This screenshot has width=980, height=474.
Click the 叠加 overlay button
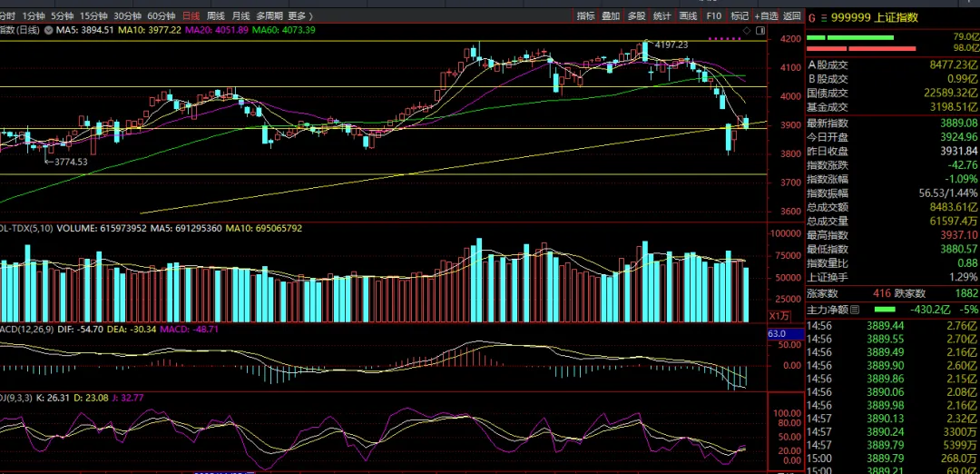(611, 16)
